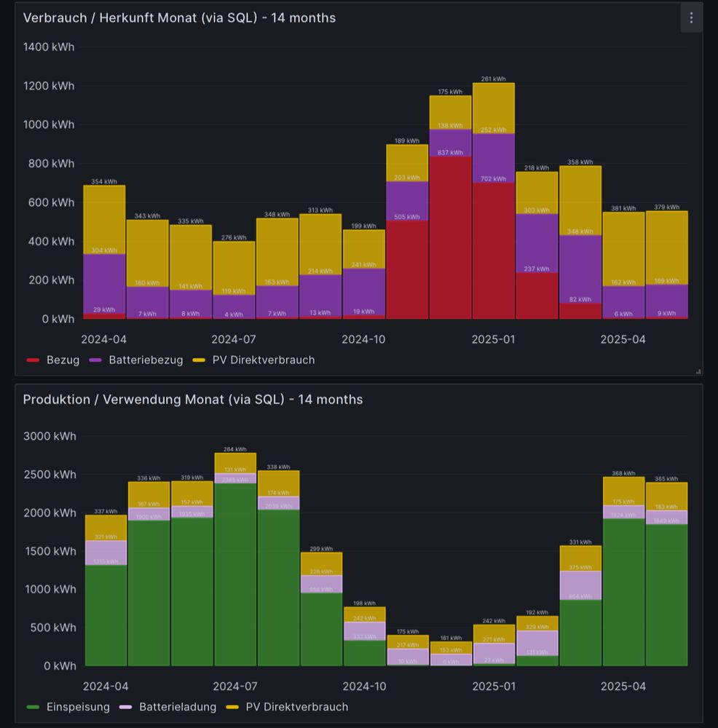Click the '199 kWh' value label
The width and height of the screenshot is (718, 728).
[x=363, y=226]
